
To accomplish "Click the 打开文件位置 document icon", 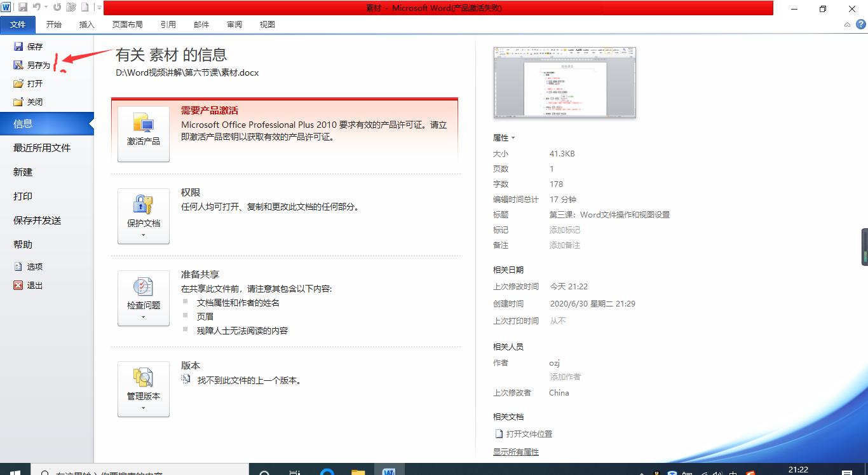I will (x=499, y=434).
